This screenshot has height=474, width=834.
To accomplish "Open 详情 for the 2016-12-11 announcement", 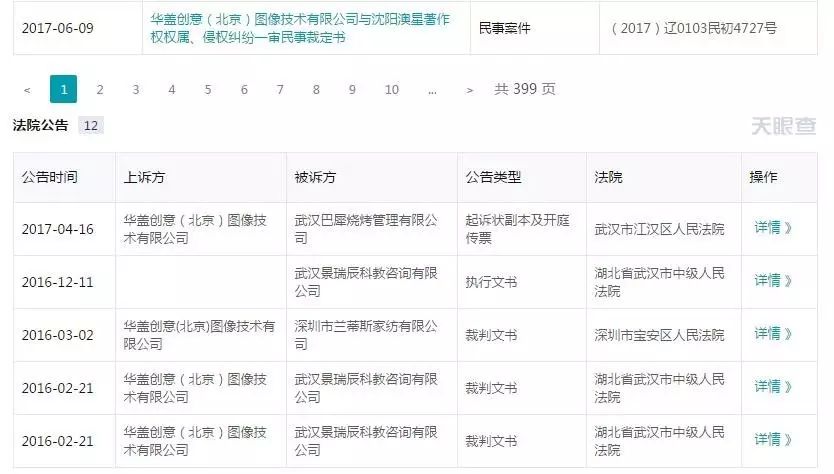I will [773, 281].
